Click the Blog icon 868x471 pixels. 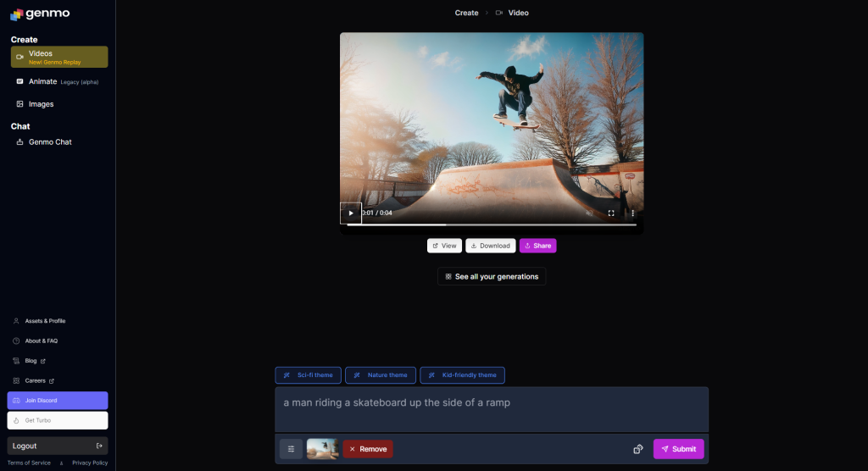click(16, 361)
